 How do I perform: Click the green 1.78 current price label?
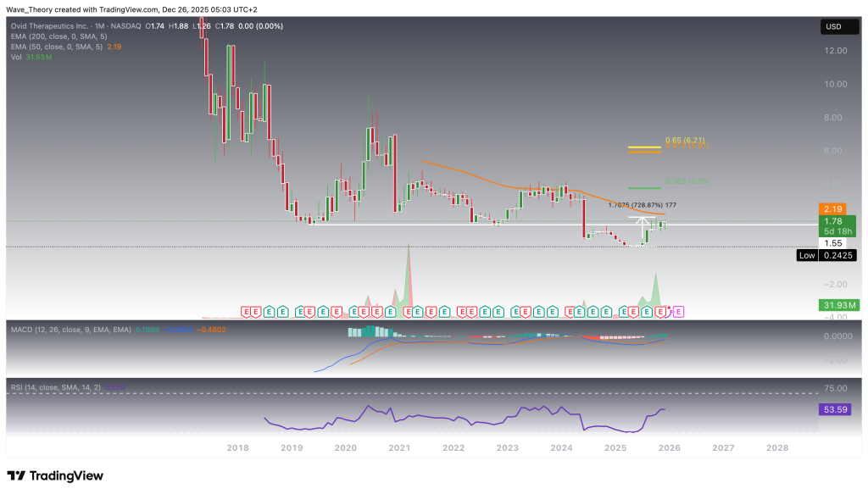click(x=835, y=220)
